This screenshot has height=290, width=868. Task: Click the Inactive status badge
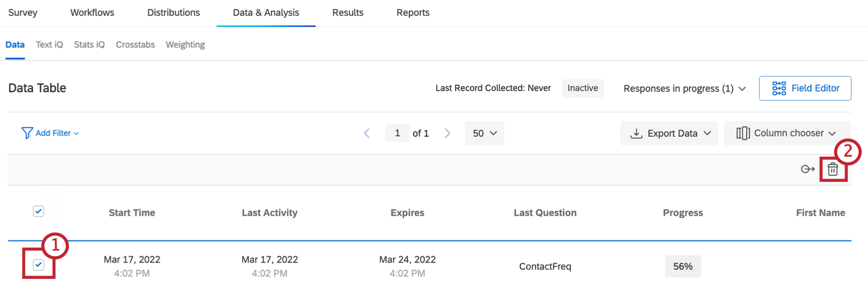pyautogui.click(x=583, y=88)
